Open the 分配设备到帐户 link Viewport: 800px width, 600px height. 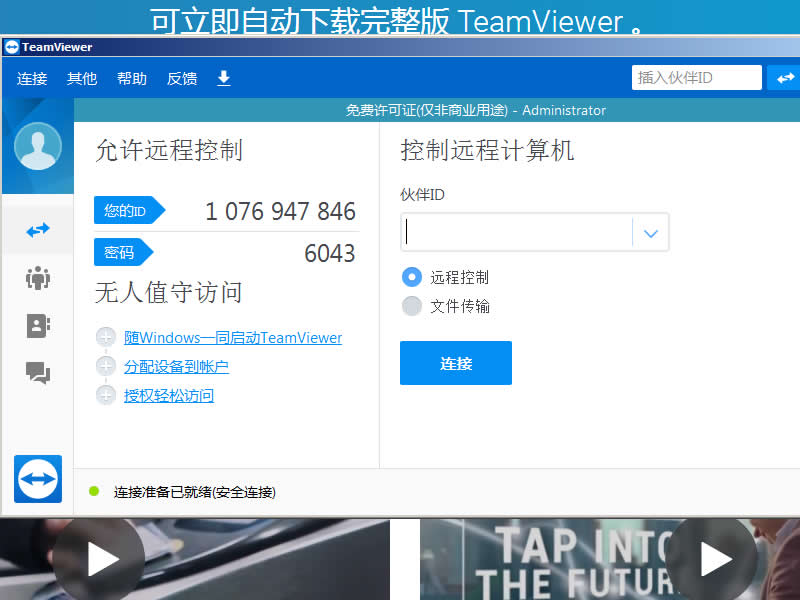[x=176, y=366]
